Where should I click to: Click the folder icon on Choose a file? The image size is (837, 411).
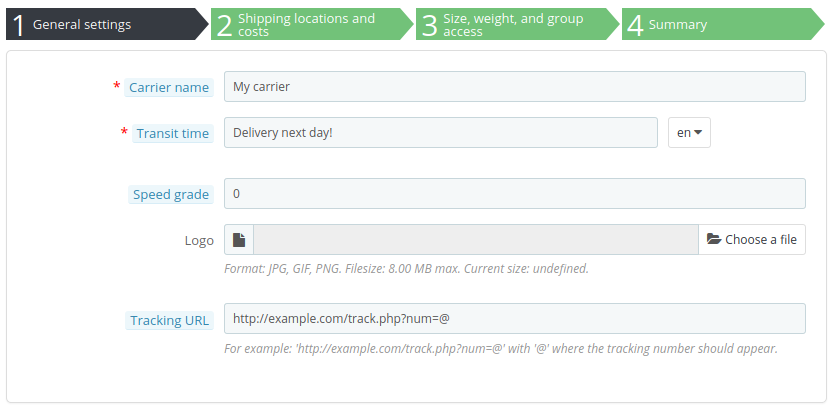(x=714, y=240)
